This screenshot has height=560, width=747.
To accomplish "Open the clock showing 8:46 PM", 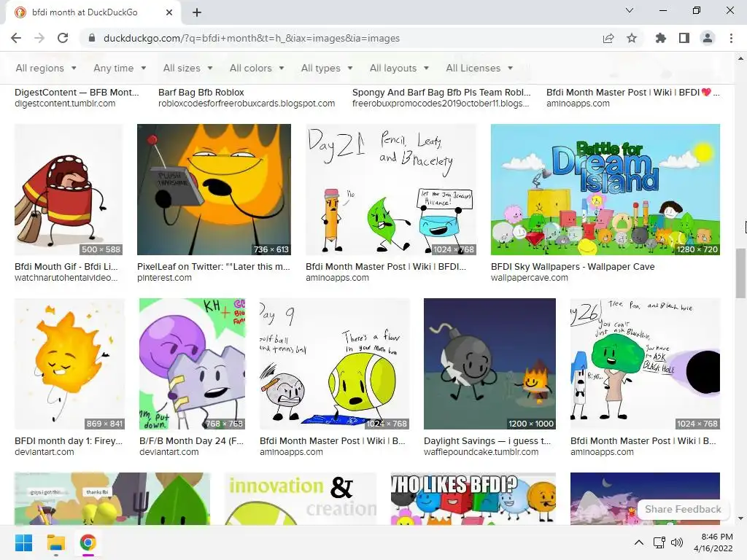I will [x=713, y=542].
